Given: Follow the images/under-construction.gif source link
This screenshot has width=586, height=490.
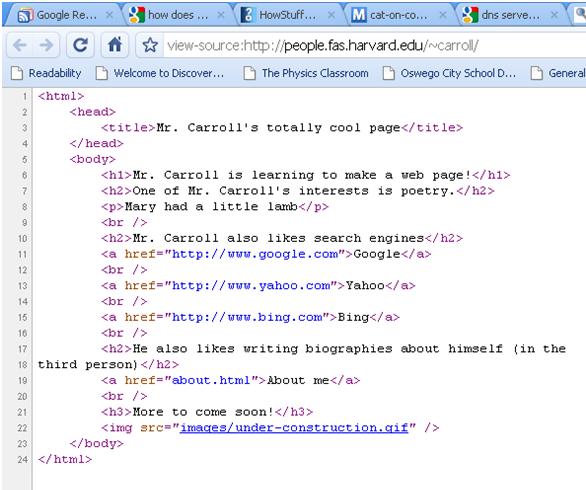Looking at the screenshot, I should pyautogui.click(x=294, y=428).
